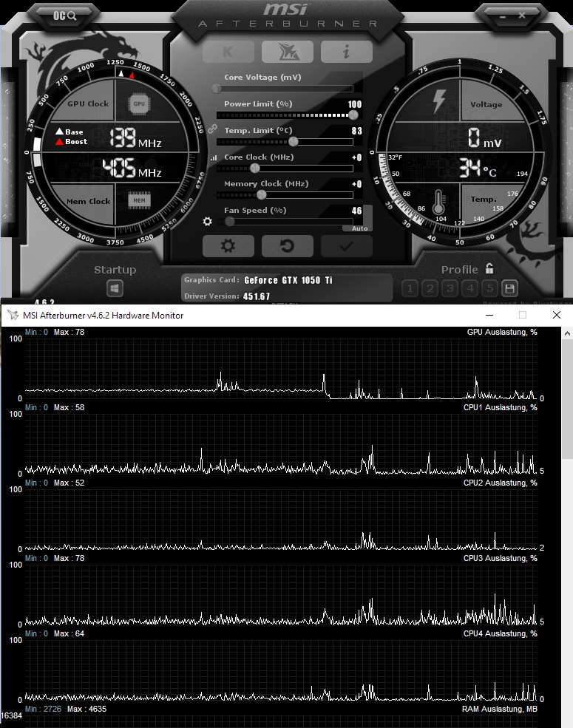Click the fan settings gear icon
This screenshot has height=728, width=573.
(208, 222)
